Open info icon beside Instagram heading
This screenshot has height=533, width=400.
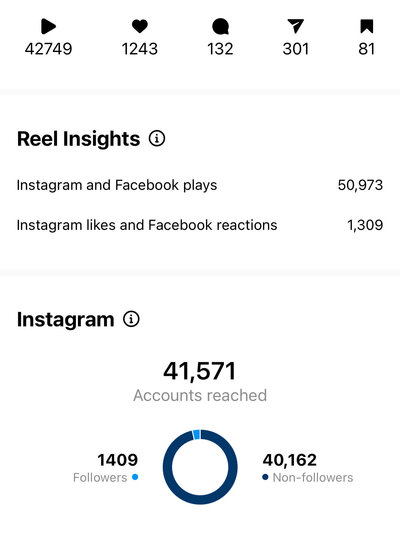131,319
